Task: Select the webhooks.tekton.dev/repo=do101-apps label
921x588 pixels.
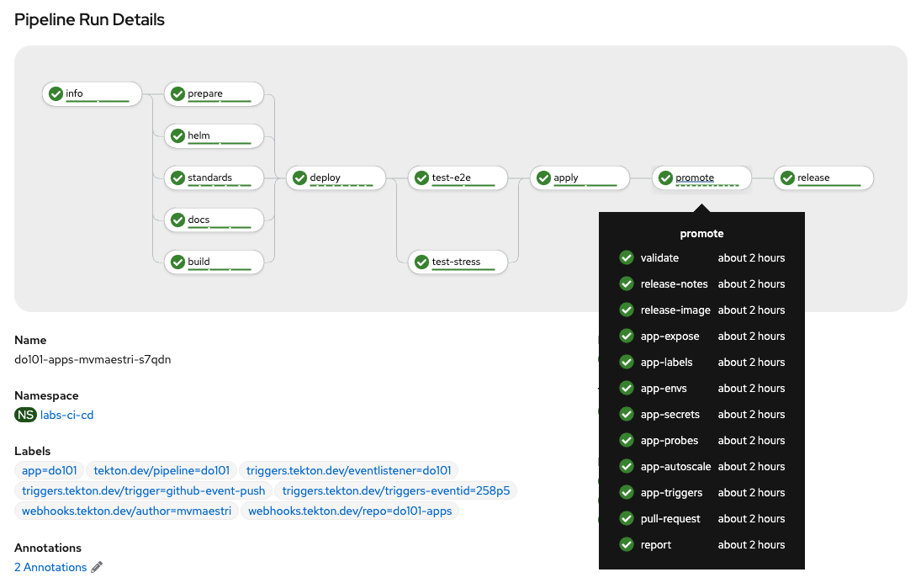Action: point(349,511)
